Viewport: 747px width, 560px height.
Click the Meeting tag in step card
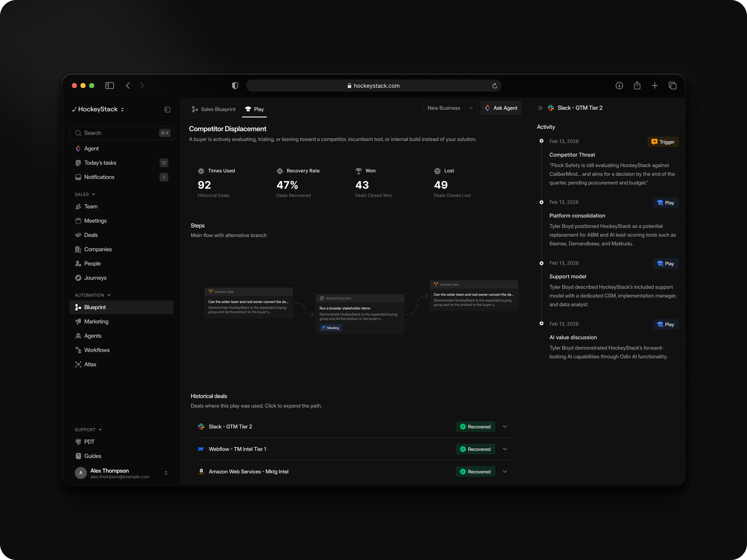pos(330,328)
